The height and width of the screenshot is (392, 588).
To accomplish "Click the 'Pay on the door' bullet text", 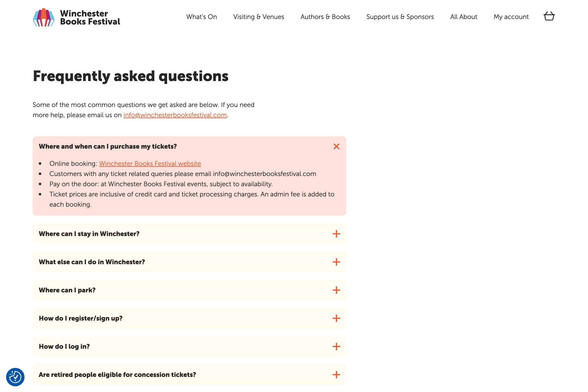I will (x=161, y=184).
